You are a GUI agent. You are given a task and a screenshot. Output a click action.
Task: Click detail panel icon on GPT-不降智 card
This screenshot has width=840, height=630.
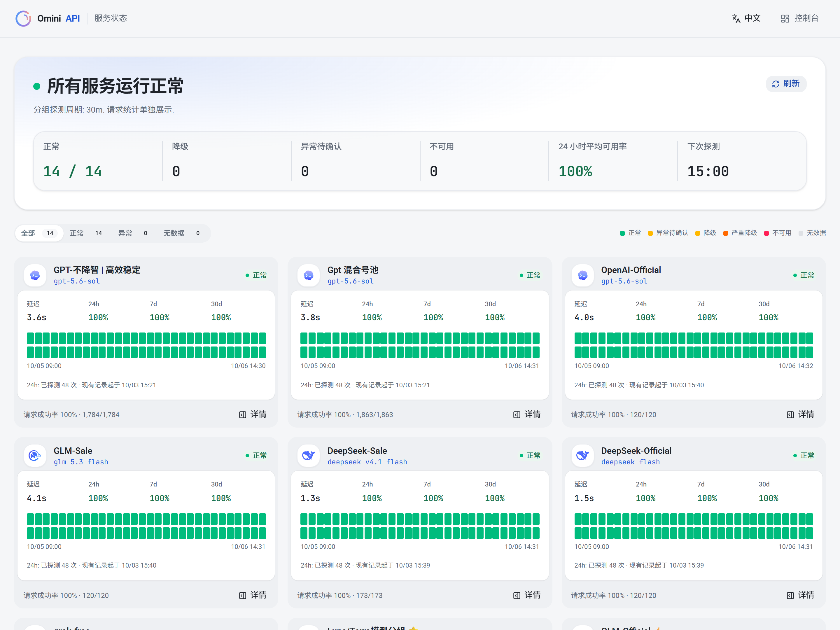pos(243,415)
